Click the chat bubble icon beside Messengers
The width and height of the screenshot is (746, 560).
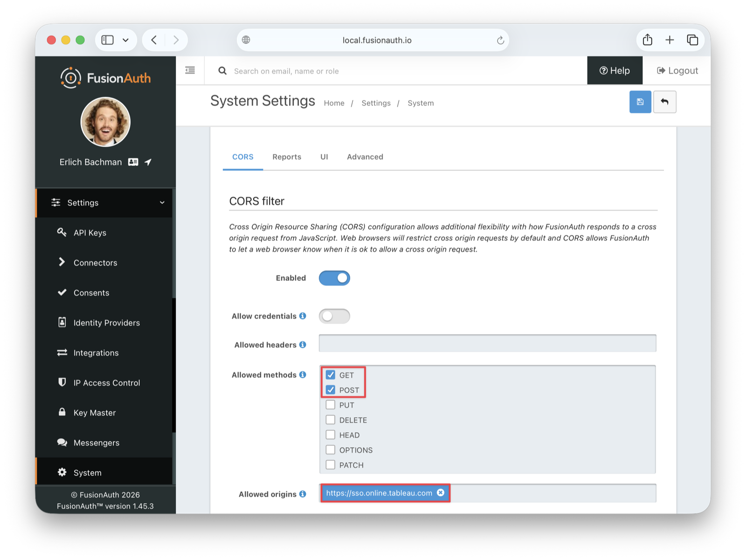[x=62, y=442]
